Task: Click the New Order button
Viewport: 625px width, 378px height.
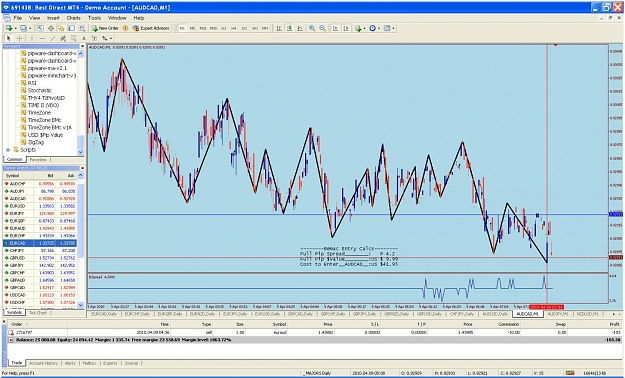Action: pyautogui.click(x=105, y=28)
